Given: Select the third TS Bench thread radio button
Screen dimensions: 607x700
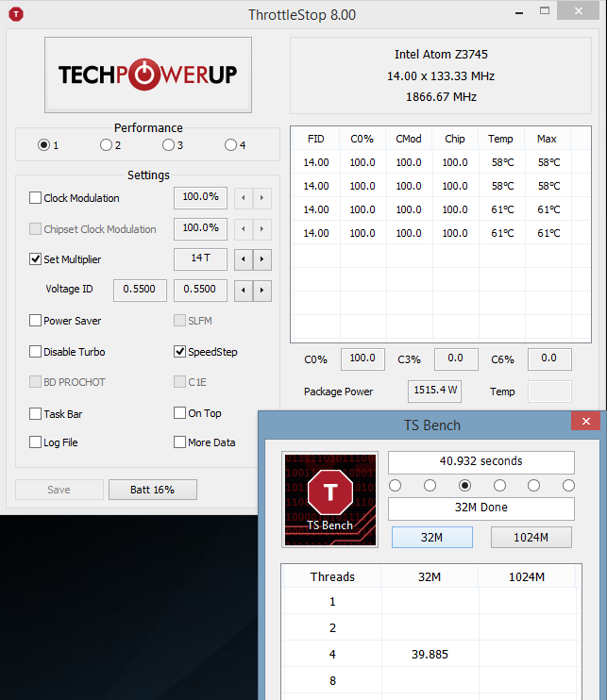Looking at the screenshot, I should point(464,485).
